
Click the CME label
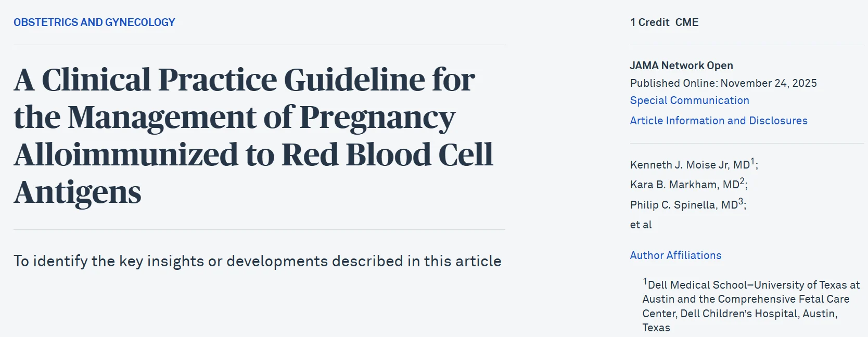687,22
